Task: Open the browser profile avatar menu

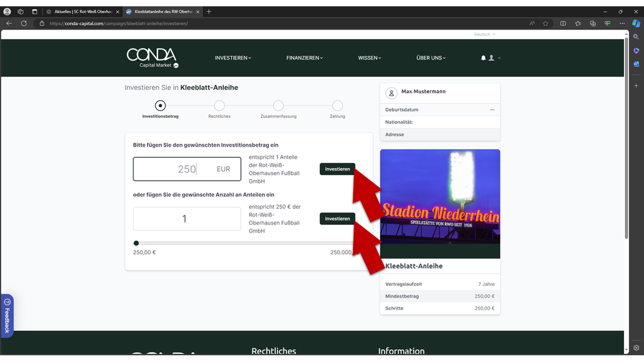Action: (x=7, y=11)
